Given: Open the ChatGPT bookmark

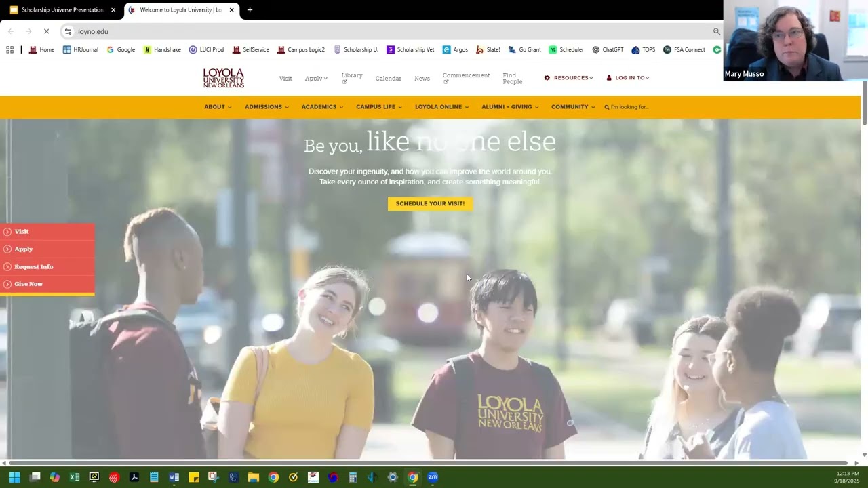Looking at the screenshot, I should pyautogui.click(x=608, y=49).
